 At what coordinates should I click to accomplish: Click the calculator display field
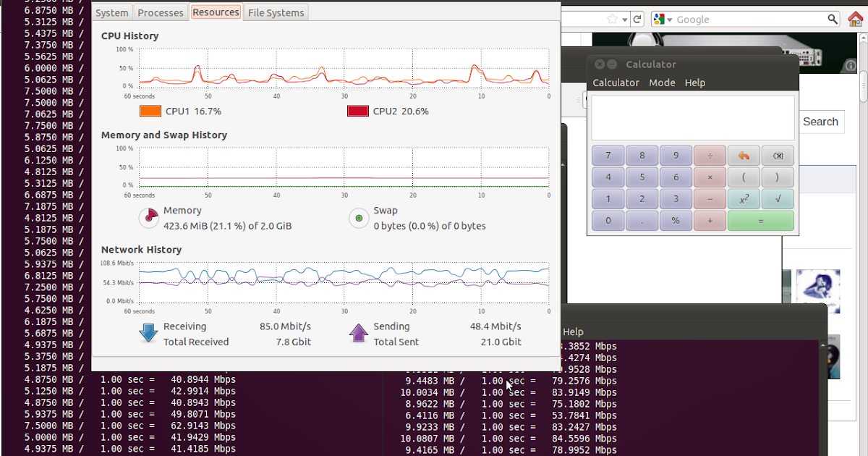pyautogui.click(x=692, y=117)
